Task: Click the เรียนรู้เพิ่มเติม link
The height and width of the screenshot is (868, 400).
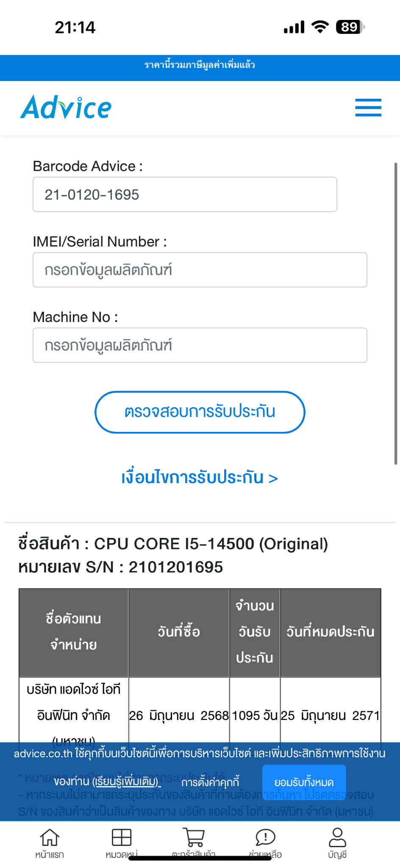Action: coord(126,781)
